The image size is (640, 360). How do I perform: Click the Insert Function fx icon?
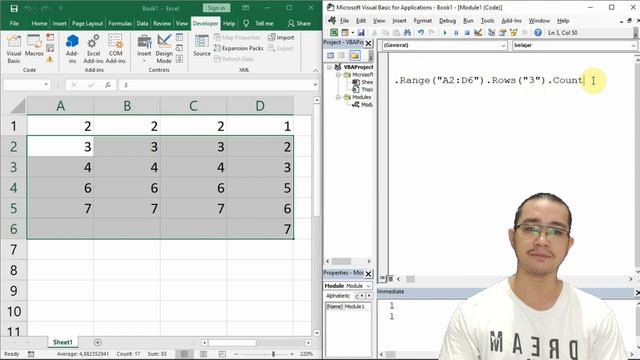(x=108, y=85)
